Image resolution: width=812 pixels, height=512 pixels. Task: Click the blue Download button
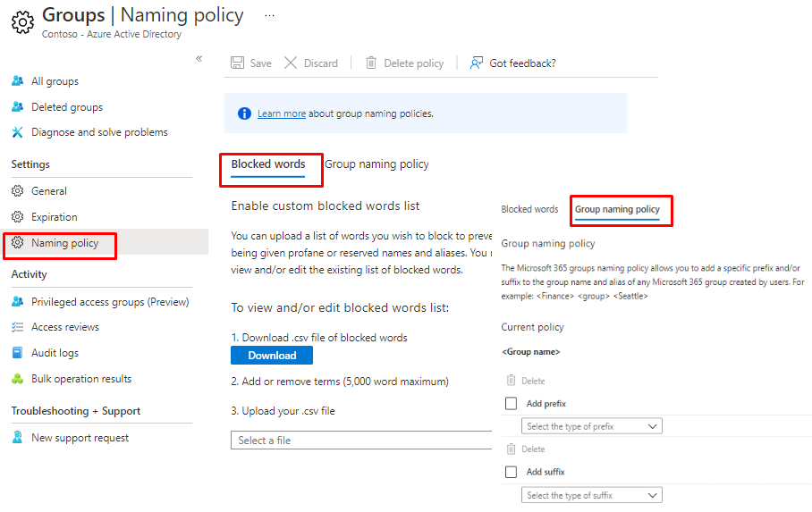[272, 356]
